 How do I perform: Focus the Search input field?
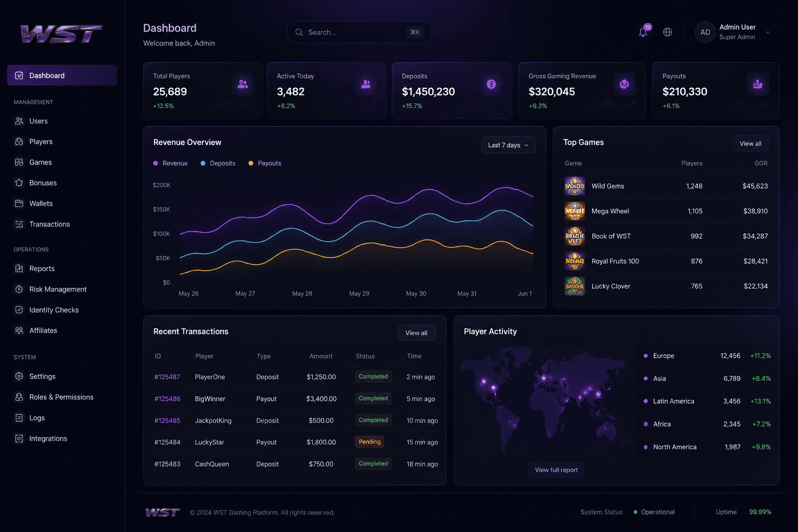359,32
